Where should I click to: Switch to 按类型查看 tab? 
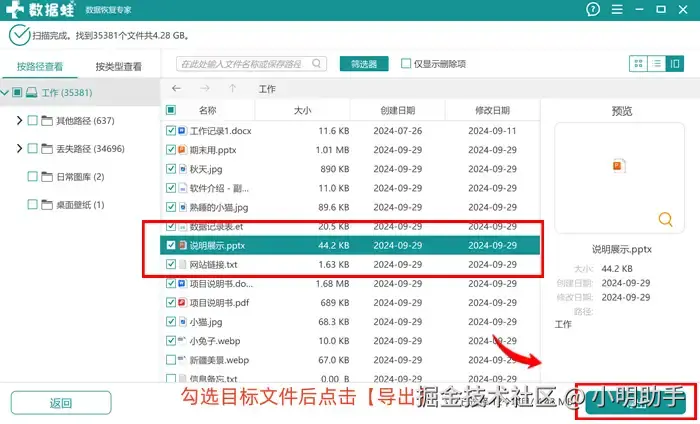tap(118, 67)
